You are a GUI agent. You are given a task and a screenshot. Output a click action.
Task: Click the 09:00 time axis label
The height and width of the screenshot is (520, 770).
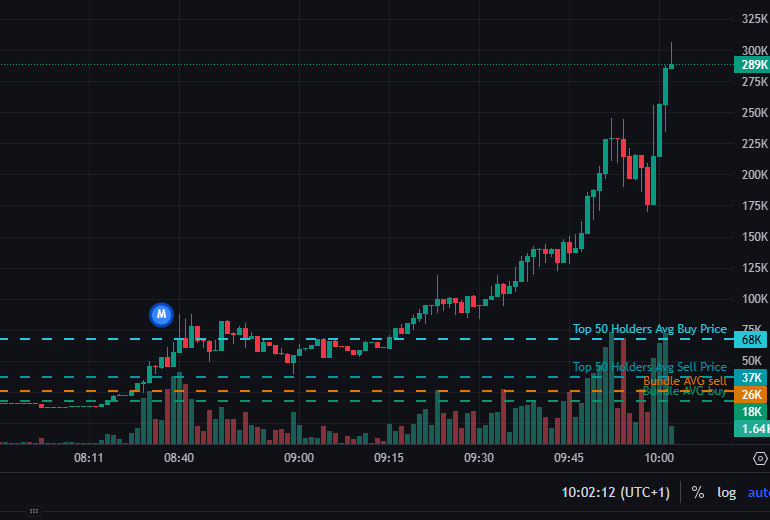click(x=299, y=458)
